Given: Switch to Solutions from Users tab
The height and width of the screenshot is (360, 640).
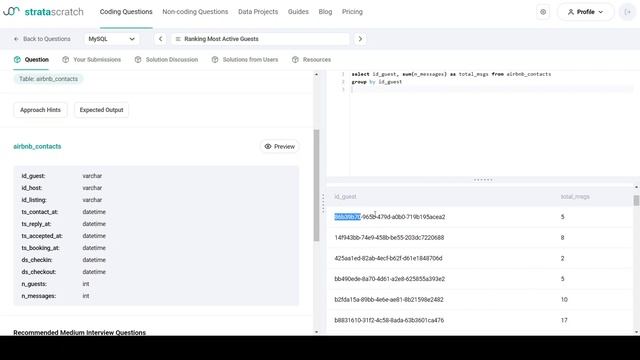Looking at the screenshot, I should click(245, 60).
